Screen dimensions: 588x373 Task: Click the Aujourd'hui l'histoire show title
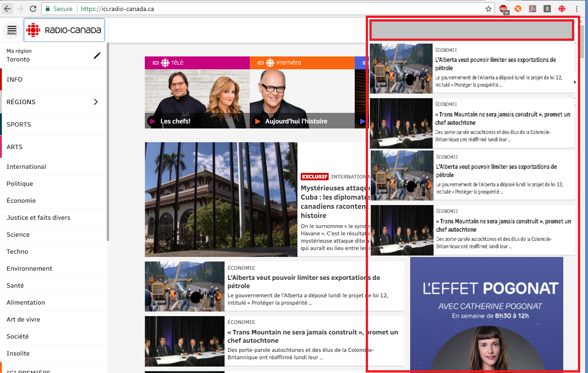click(x=296, y=122)
